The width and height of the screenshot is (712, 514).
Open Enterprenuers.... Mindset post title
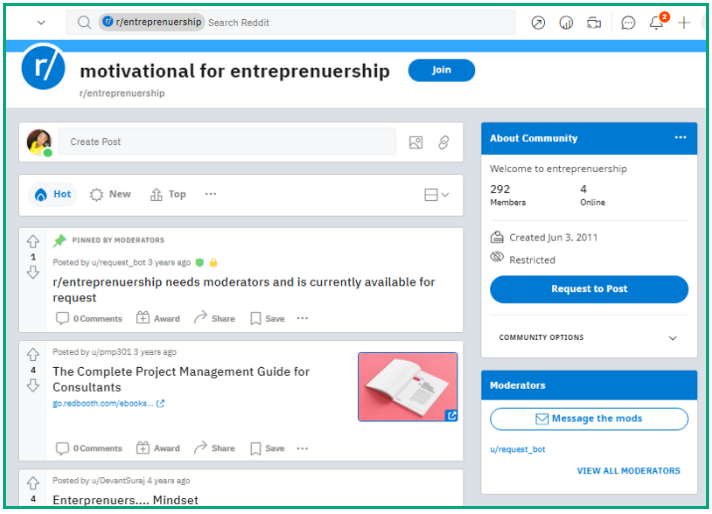point(125,500)
